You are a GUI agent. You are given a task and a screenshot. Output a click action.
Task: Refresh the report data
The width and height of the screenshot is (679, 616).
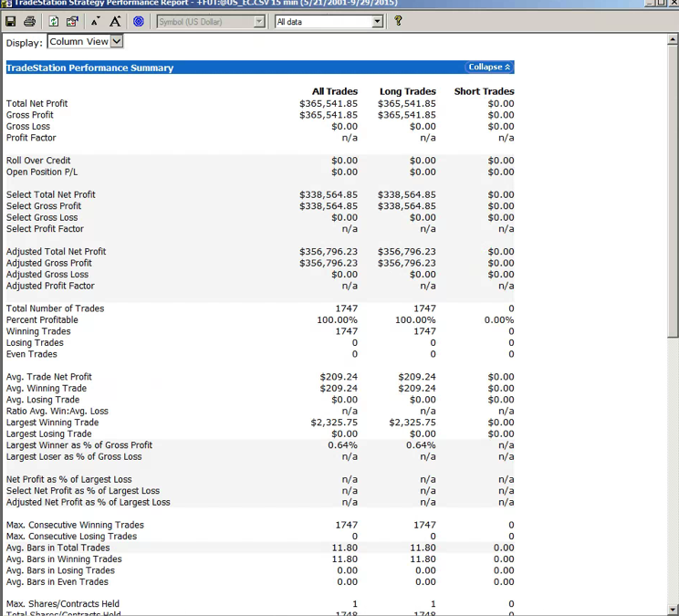[x=53, y=21]
